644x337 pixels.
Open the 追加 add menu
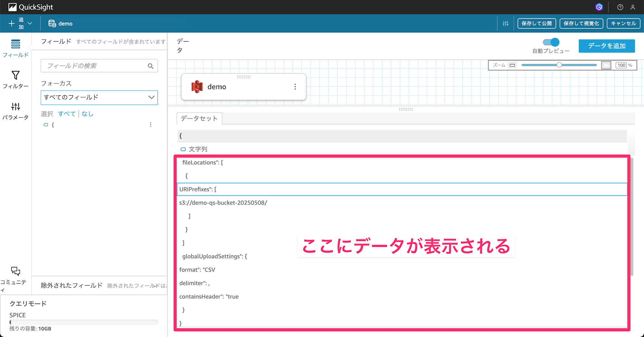point(20,23)
